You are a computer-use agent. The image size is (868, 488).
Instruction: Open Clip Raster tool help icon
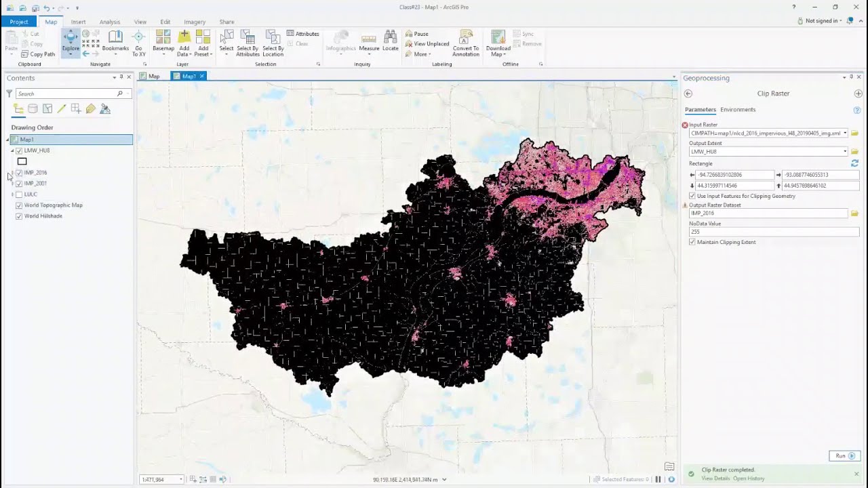[857, 110]
